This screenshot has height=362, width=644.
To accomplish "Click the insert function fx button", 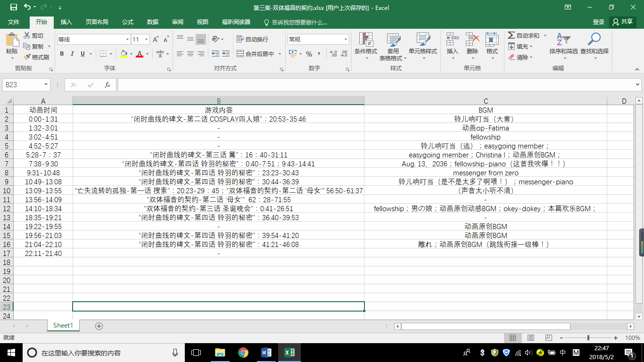I will pos(107,85).
